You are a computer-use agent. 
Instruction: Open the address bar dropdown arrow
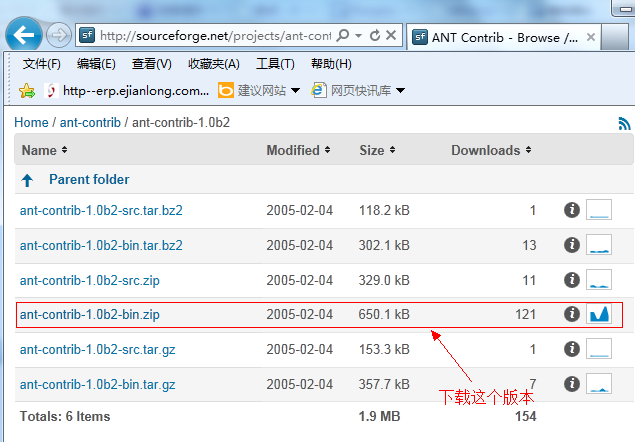pos(358,36)
